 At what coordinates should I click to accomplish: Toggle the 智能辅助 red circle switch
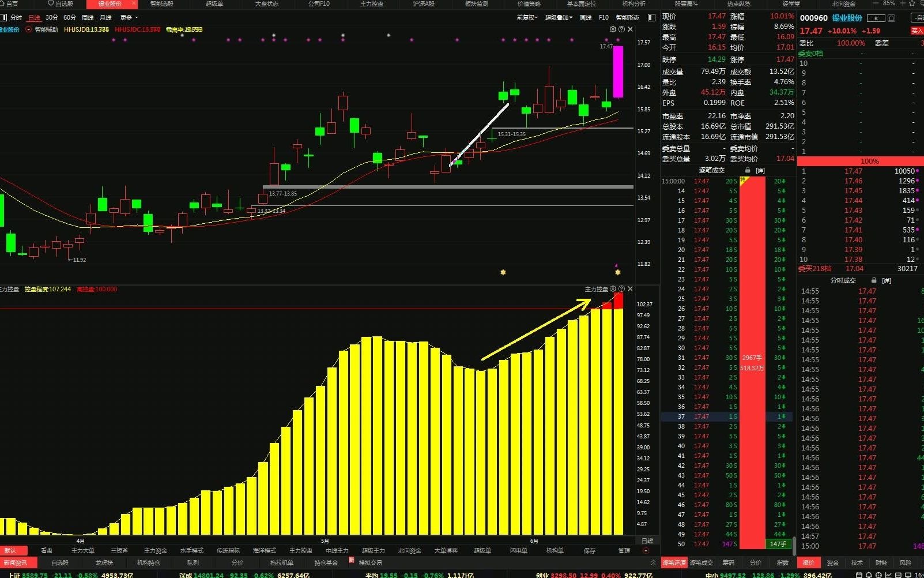click(29, 29)
